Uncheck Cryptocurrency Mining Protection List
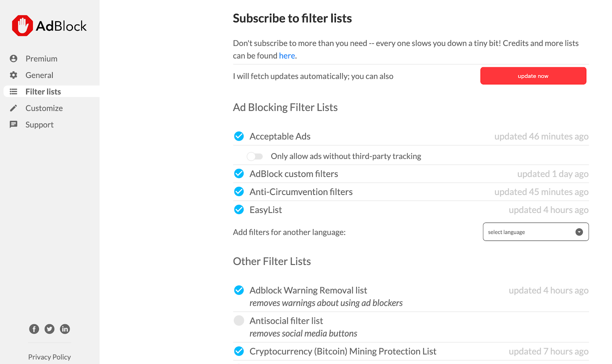The width and height of the screenshot is (612, 364). (x=239, y=351)
